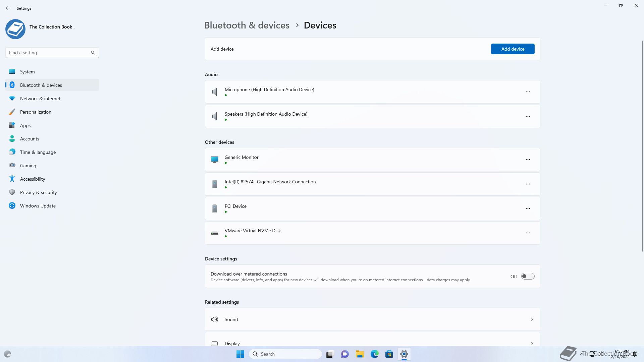This screenshot has height=362, width=644.
Task: Click the Bluetooth icon in sidebar
Action: click(12, 85)
